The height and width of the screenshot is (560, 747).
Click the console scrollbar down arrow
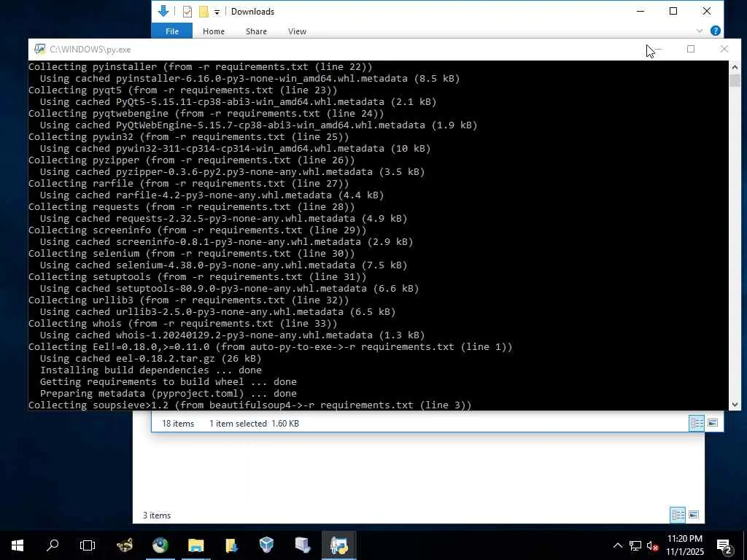pyautogui.click(x=735, y=404)
